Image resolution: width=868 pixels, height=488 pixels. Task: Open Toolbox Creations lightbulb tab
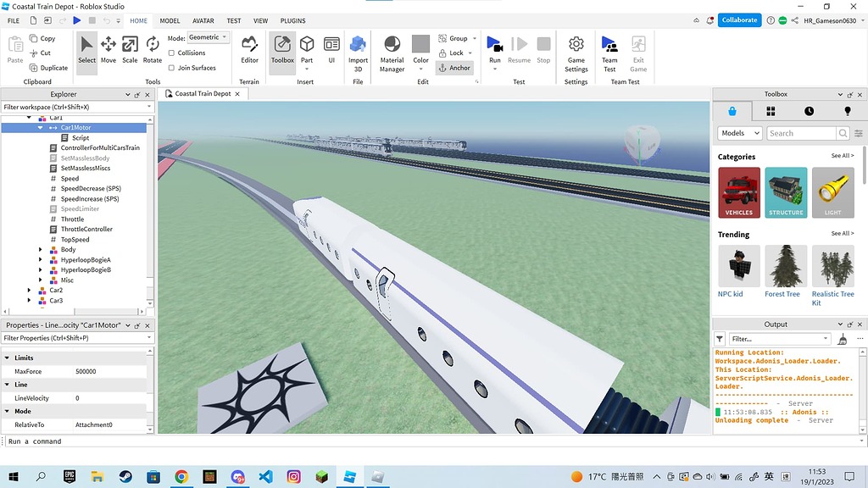847,111
